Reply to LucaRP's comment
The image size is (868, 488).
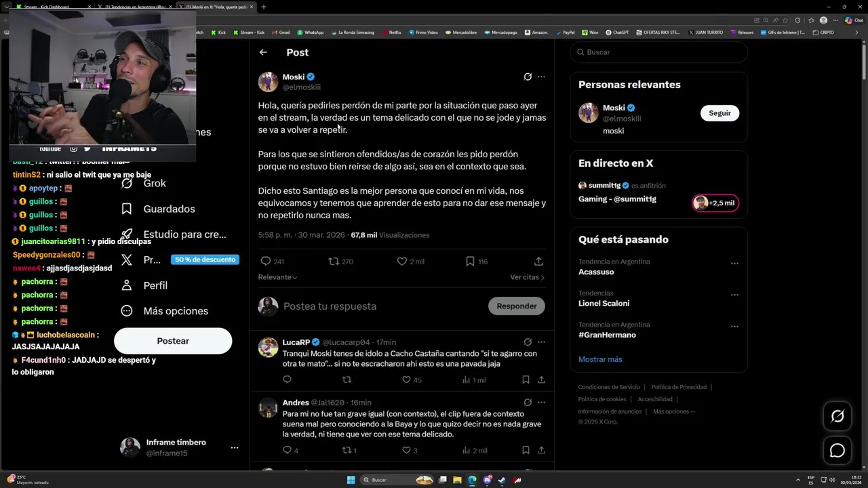[x=287, y=380]
